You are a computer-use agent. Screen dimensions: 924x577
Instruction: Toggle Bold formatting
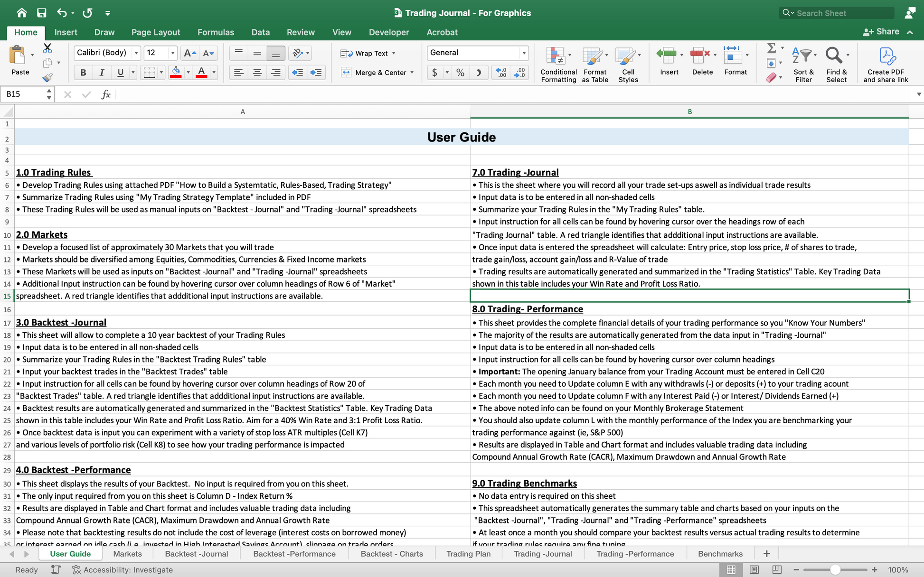click(83, 73)
